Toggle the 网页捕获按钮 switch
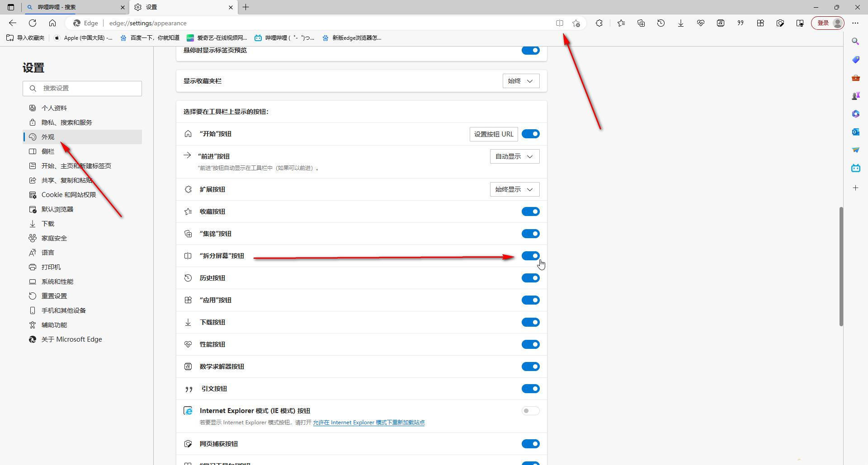868x465 pixels. pyautogui.click(x=531, y=444)
